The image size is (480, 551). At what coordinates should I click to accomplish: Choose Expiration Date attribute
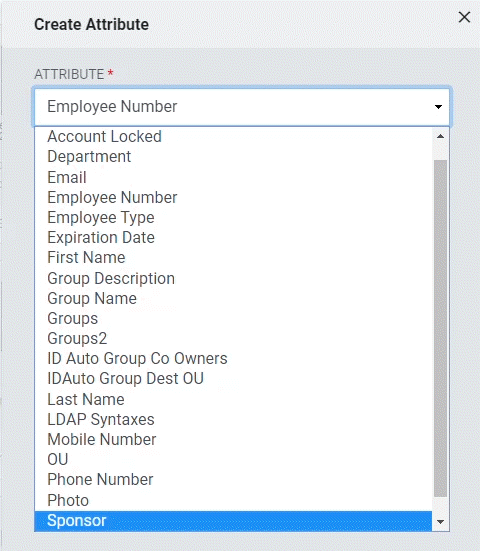click(x=233, y=238)
